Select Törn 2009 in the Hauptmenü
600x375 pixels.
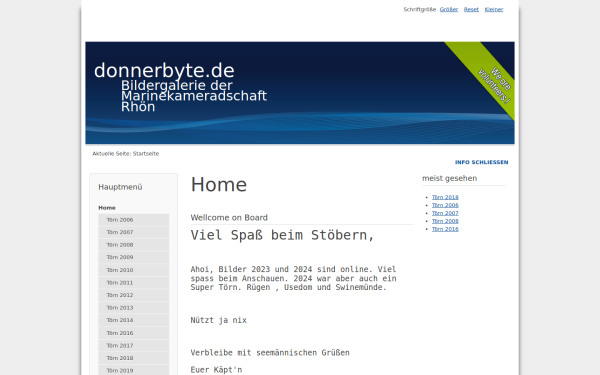click(x=133, y=257)
